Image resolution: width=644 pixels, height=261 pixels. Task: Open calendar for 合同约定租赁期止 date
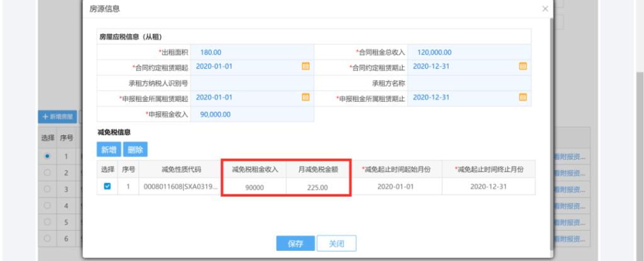pyautogui.click(x=521, y=67)
